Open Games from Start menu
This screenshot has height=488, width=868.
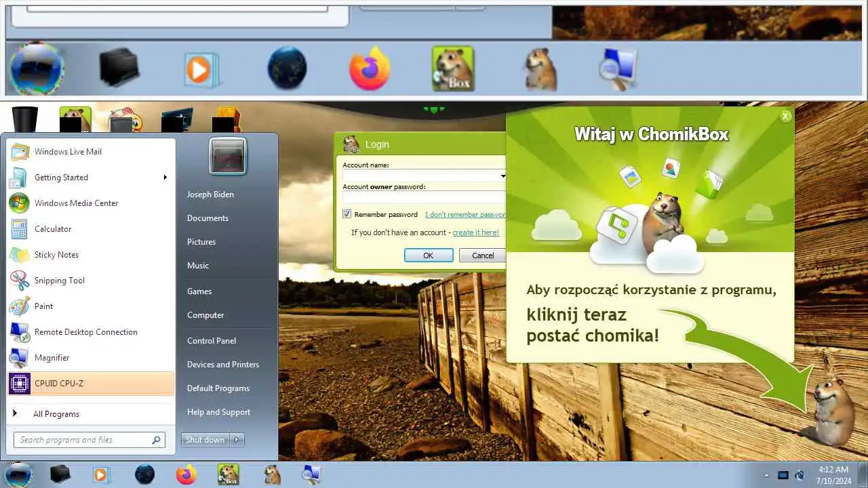[199, 291]
